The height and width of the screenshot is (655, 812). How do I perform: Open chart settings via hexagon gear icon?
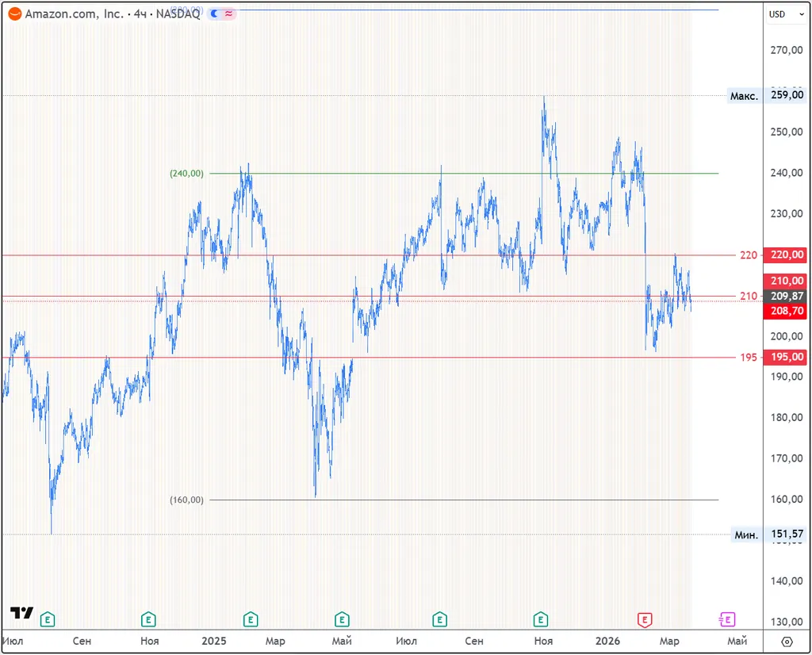tap(786, 642)
